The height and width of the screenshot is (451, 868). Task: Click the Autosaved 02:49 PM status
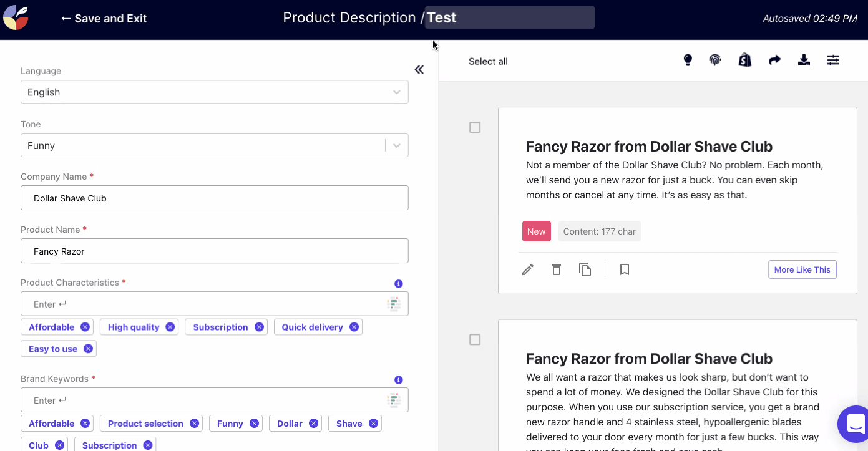(x=810, y=19)
